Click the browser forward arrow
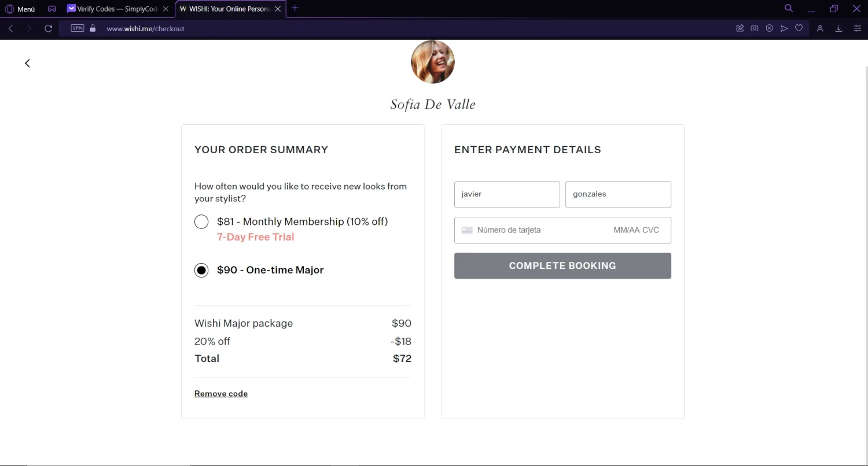Viewport: 868px width, 466px height. [29, 28]
